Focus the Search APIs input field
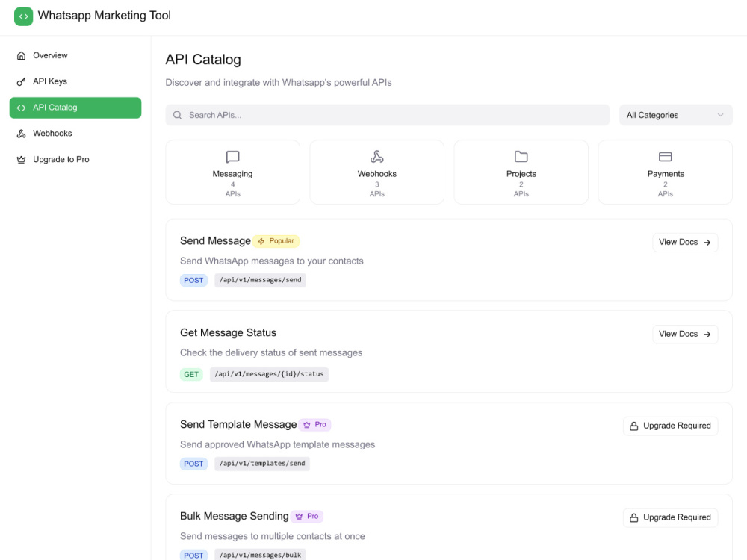 pos(387,115)
